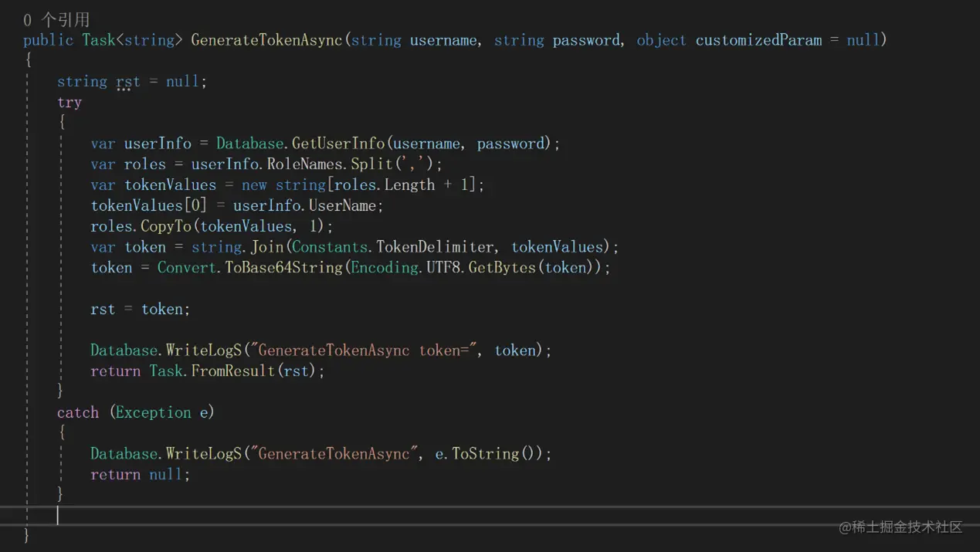The image size is (980, 552).
Task: Click Task.FromResult(rst) return expression
Action: (234, 371)
